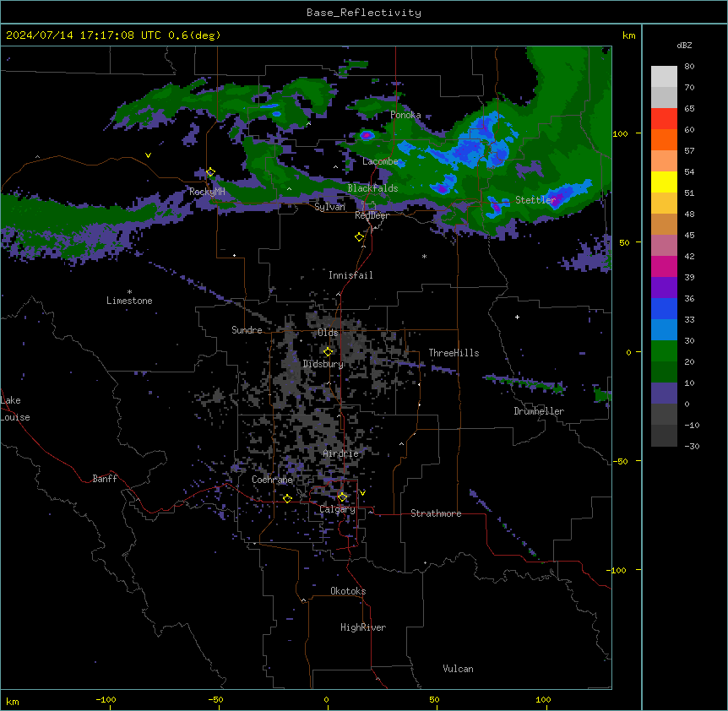
Task: Click the yellow V marker northwest of RockyMH
Action: tap(148, 155)
